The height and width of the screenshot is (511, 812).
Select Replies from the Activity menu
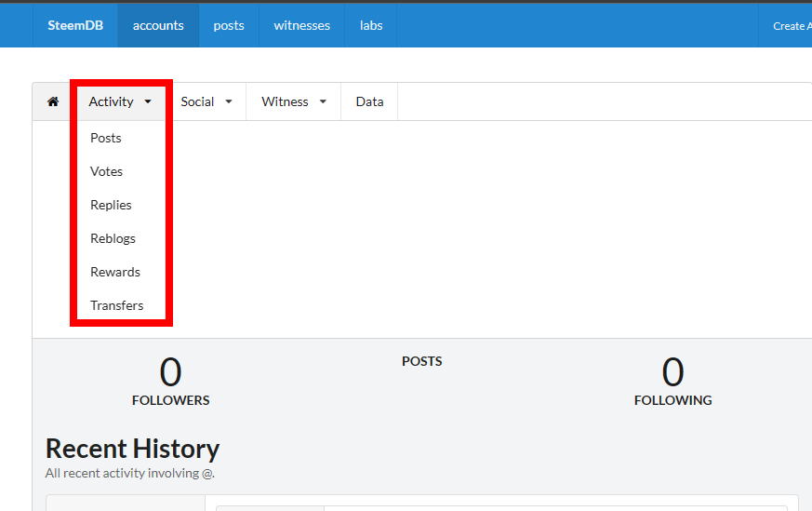[x=111, y=205]
